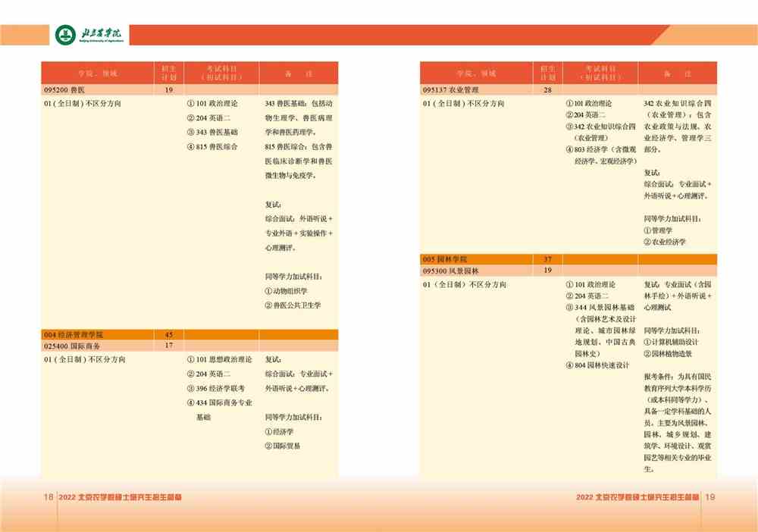This screenshot has width=758, height=532.
Task: Click '①管理学'
Action: tap(658, 230)
